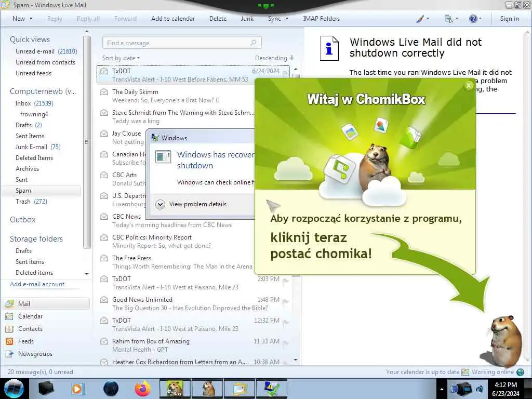Click the Mail shortcut in the sidebar

46,303
